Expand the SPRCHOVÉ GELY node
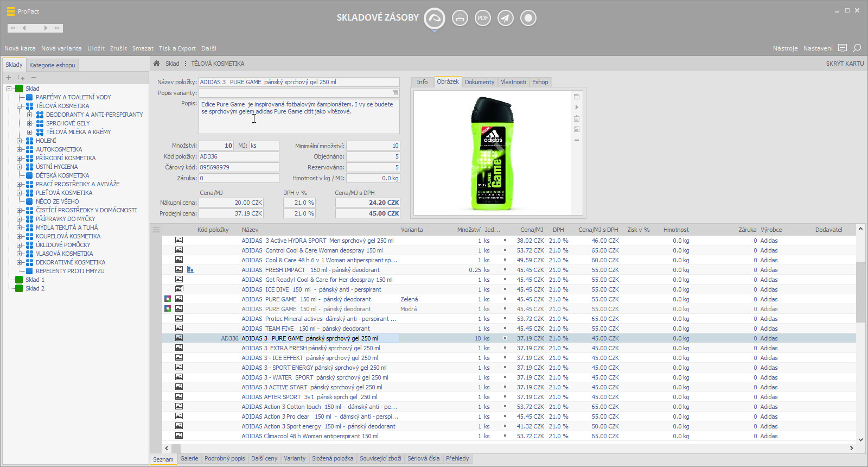 [x=29, y=123]
